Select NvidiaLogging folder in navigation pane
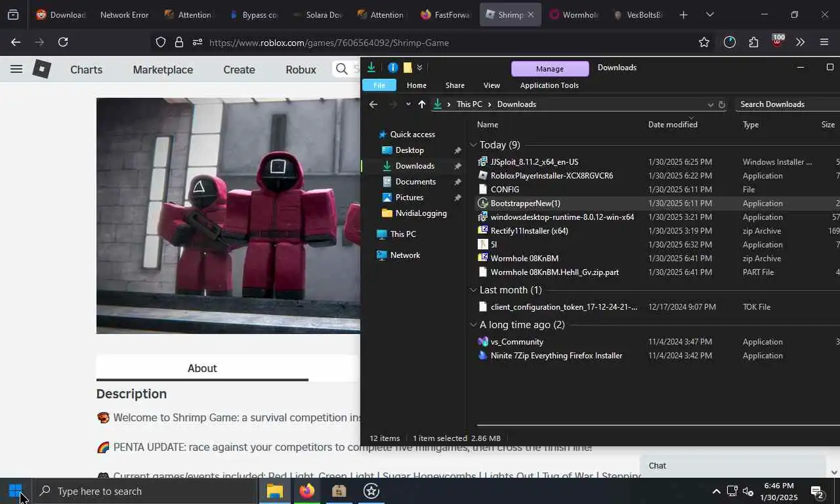Screen dimensions: 840x504 (421, 213)
